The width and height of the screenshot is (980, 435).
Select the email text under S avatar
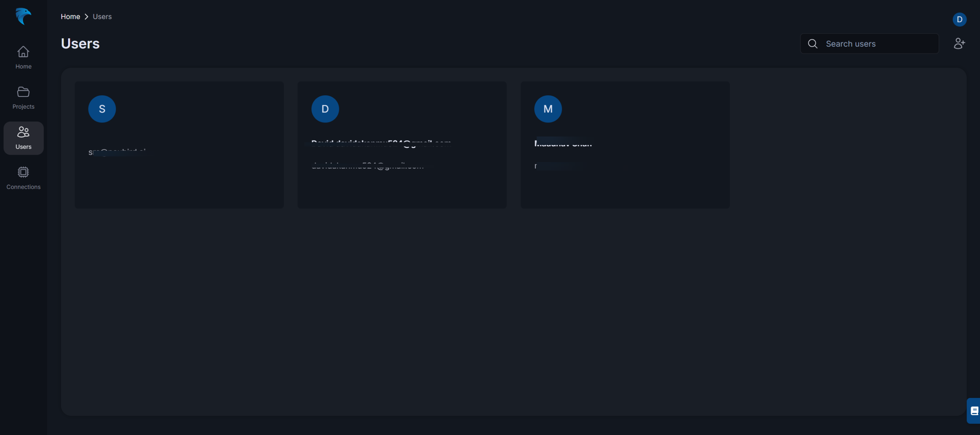(x=117, y=152)
